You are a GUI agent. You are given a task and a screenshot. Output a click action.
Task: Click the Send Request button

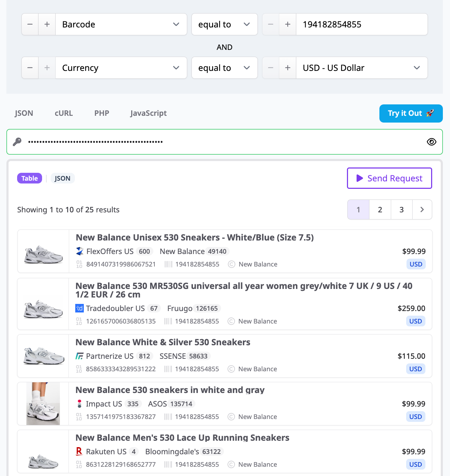coord(389,178)
